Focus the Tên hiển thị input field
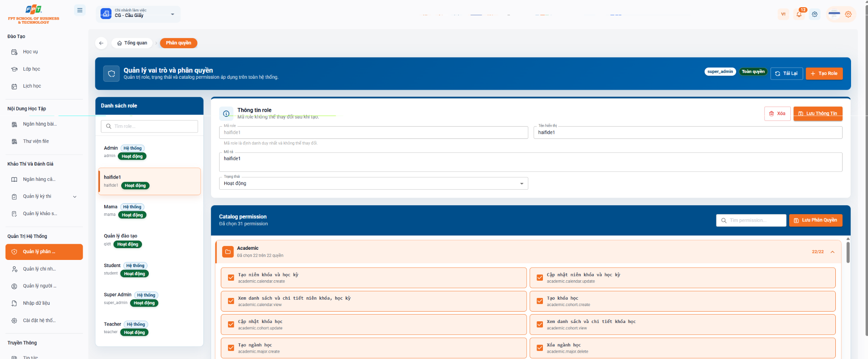Viewport: 868px width, 359px height. click(x=688, y=133)
